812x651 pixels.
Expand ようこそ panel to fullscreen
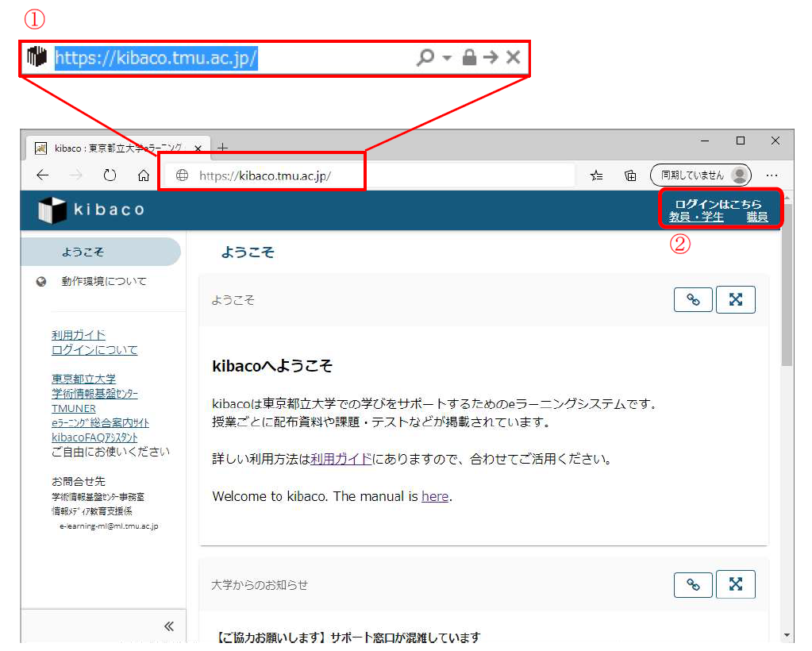735,299
